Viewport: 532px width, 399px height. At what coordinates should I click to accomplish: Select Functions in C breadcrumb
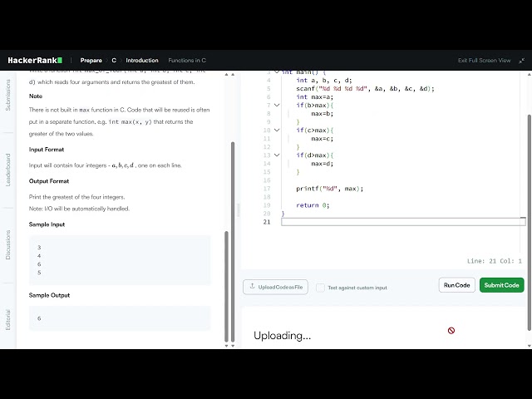(187, 61)
